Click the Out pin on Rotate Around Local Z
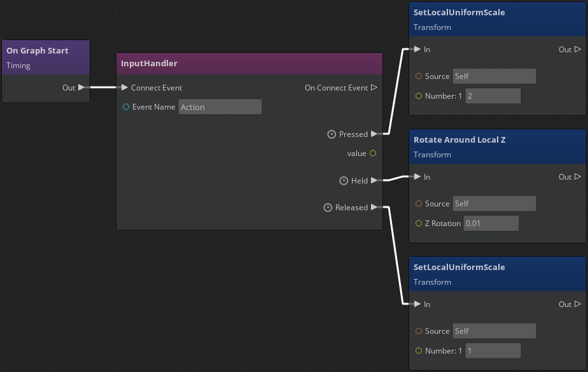The image size is (588, 372). [x=578, y=177]
